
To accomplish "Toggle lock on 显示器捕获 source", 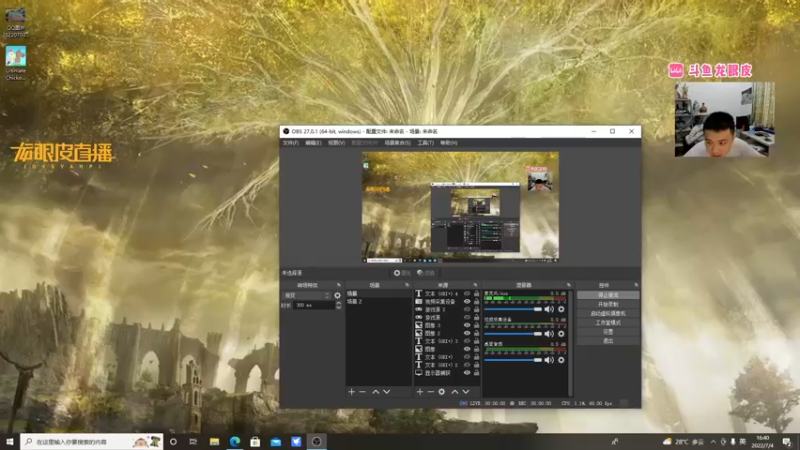I will (477, 373).
